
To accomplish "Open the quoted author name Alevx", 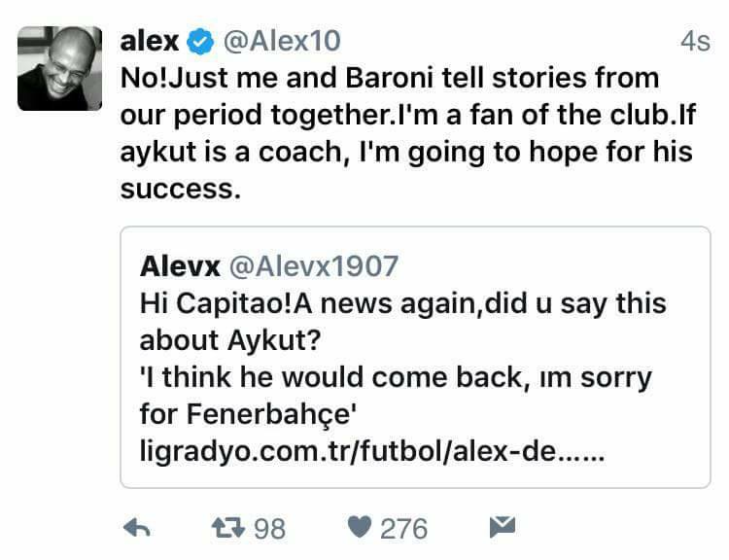I will 179,266.
